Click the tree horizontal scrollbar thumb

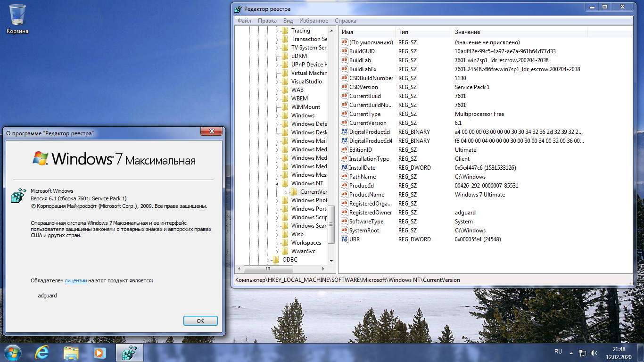268,269
